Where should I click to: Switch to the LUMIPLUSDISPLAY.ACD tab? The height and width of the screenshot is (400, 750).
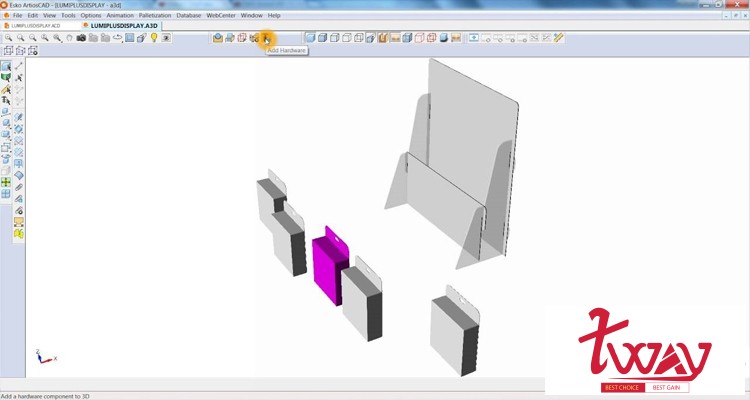(40, 26)
